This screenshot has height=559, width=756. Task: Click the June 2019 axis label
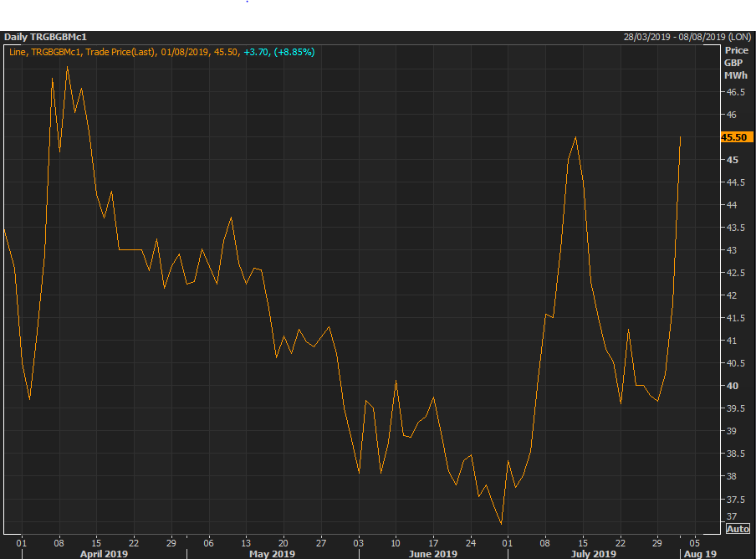(432, 554)
